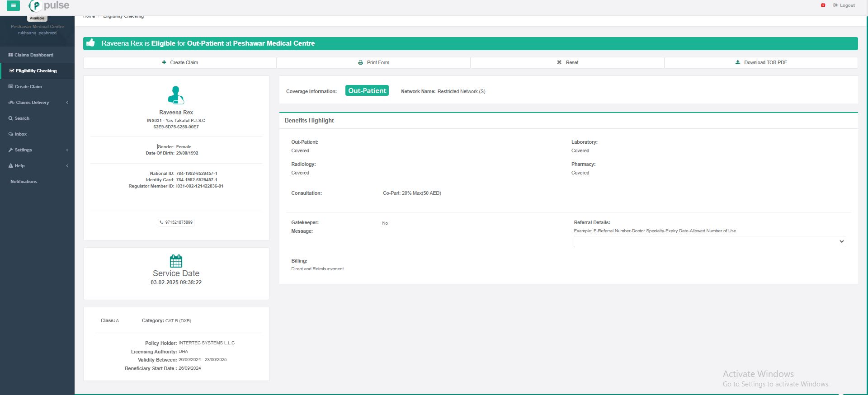The image size is (868, 395).
Task: Select Eligibility Checking in sidebar
Action: click(36, 71)
